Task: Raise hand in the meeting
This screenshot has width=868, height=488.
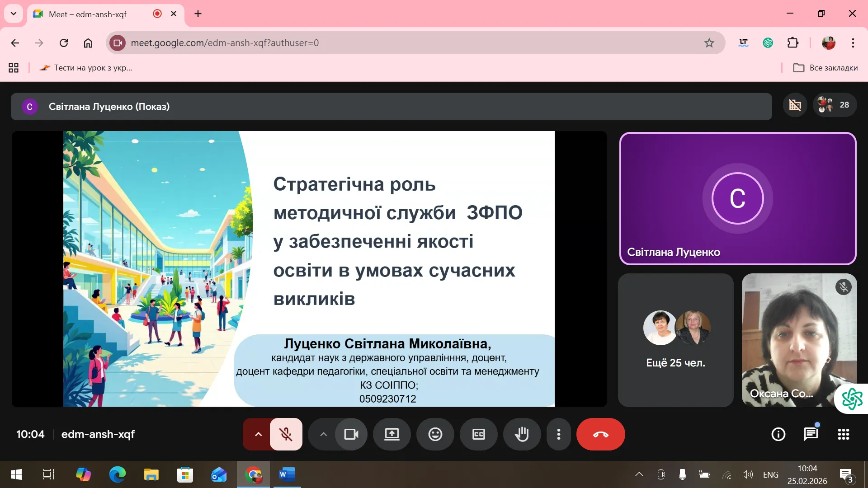Action: pyautogui.click(x=522, y=434)
